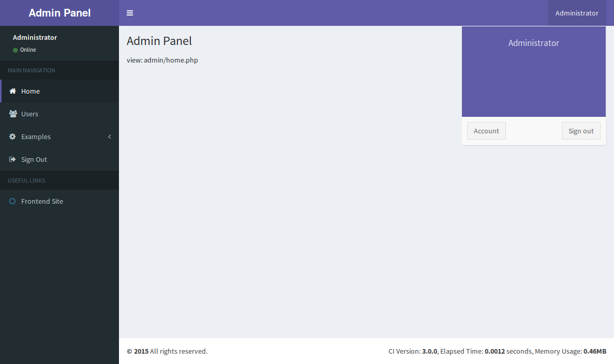Click the Online status text
This screenshot has width=614, height=364.
coord(28,50)
